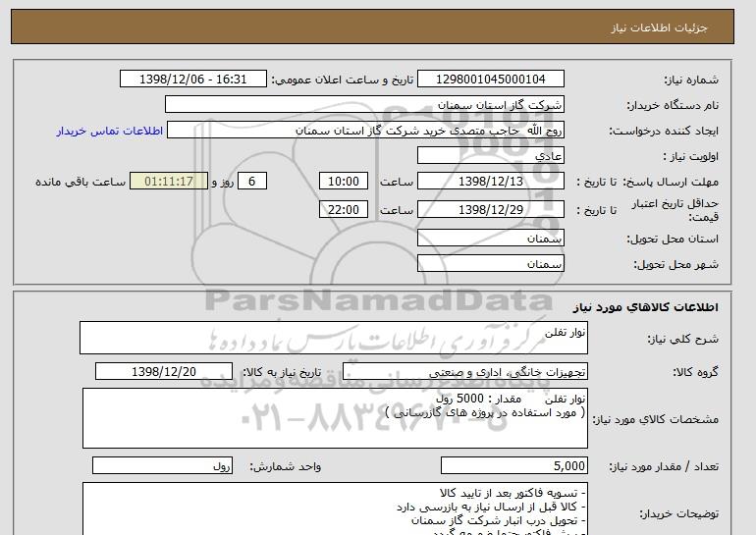Screen dimensions: 756x535
Task: Click the label شهر محل تحویل
Action: (675, 264)
